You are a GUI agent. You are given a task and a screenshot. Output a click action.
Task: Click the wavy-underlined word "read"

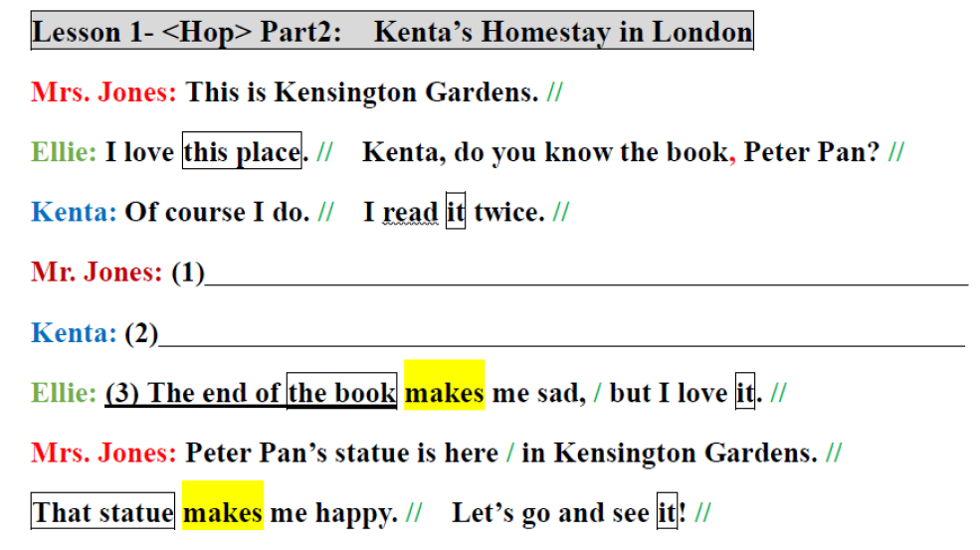pos(409,213)
